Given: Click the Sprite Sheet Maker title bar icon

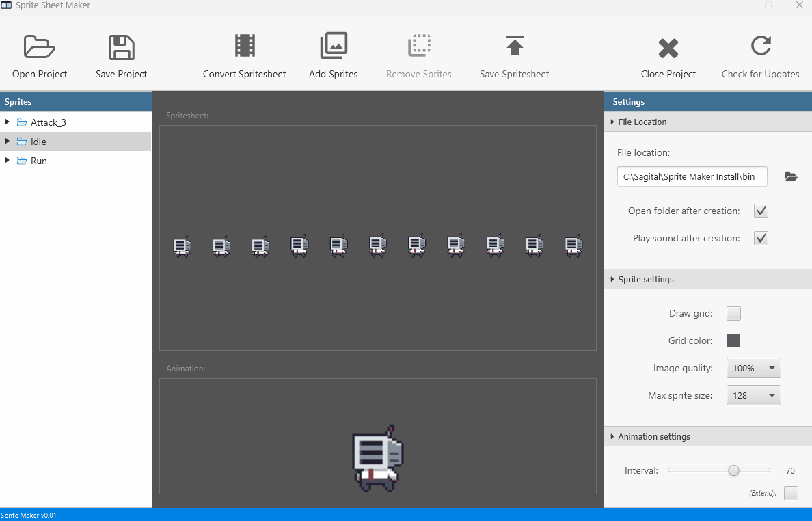Looking at the screenshot, I should coord(6,5).
